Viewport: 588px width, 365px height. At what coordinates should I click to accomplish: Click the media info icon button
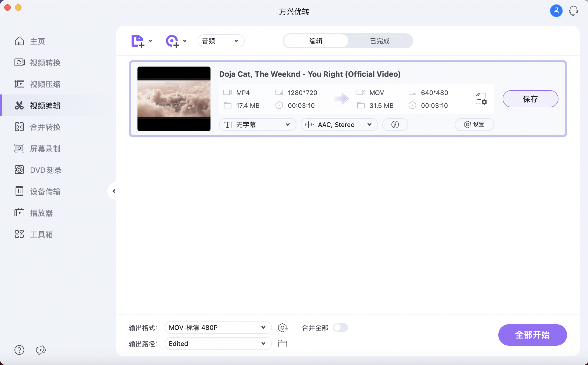click(x=395, y=125)
